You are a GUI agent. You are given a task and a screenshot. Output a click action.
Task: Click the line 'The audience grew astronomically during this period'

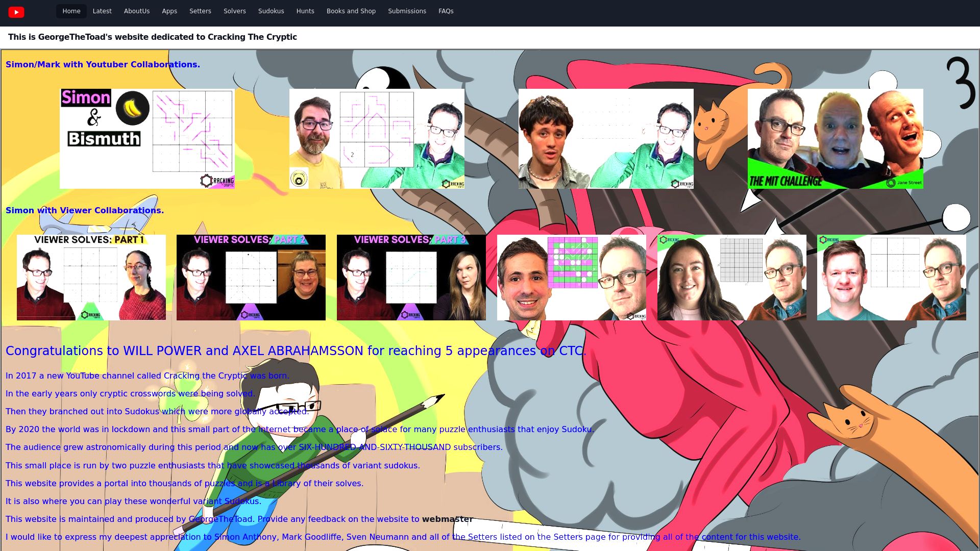click(x=254, y=447)
